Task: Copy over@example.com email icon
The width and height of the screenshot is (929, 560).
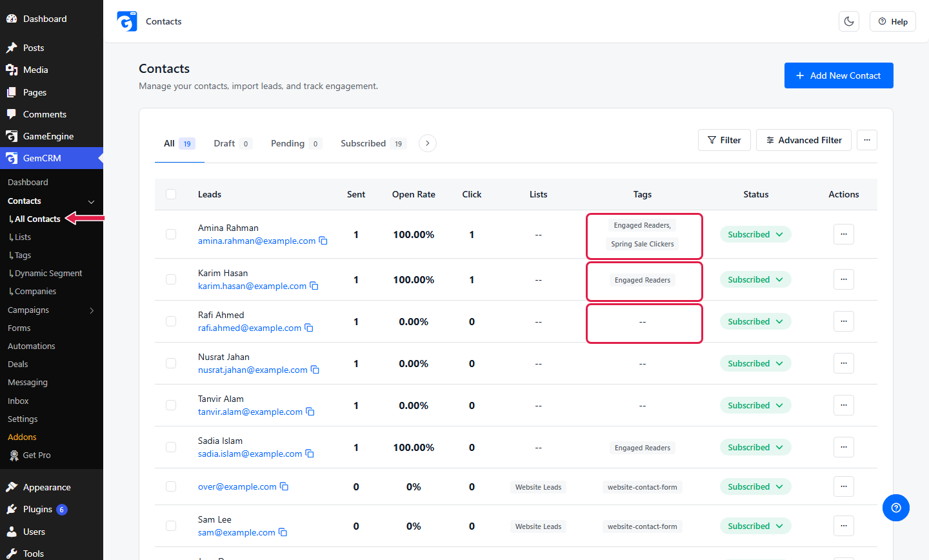Action: 284,486
